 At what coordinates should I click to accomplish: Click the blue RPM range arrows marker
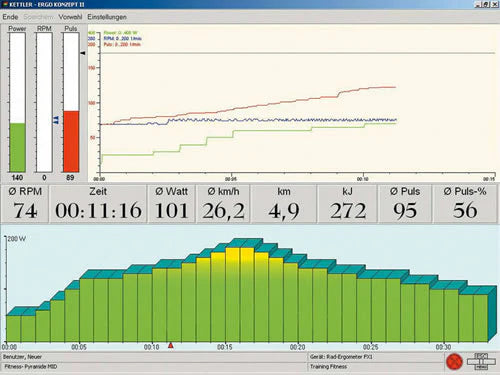coord(56,120)
